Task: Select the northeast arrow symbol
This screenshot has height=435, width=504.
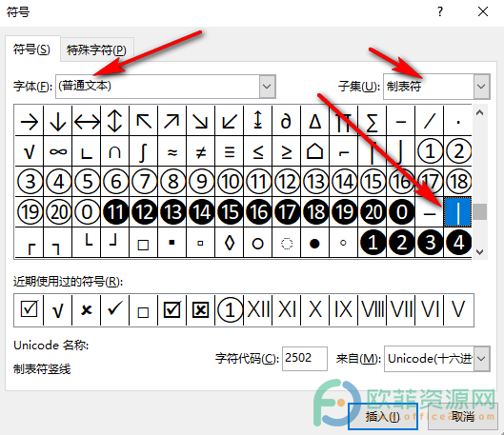Action: (x=172, y=121)
